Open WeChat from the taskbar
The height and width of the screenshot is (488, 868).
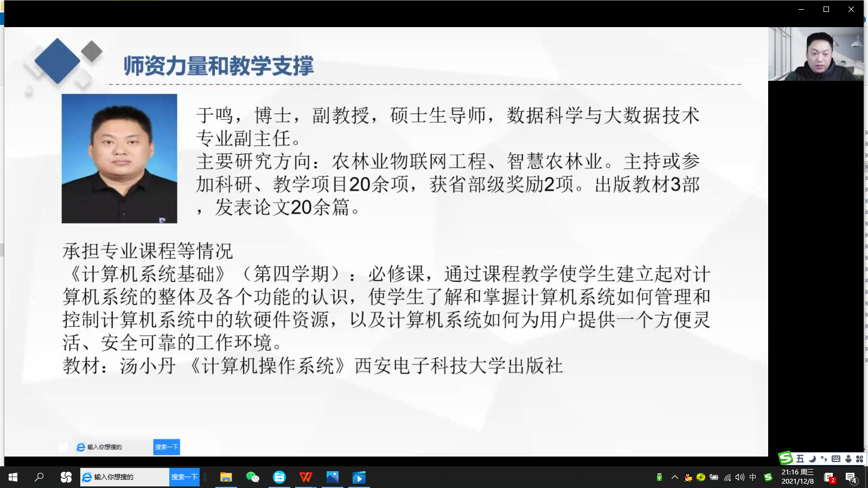coord(252,477)
